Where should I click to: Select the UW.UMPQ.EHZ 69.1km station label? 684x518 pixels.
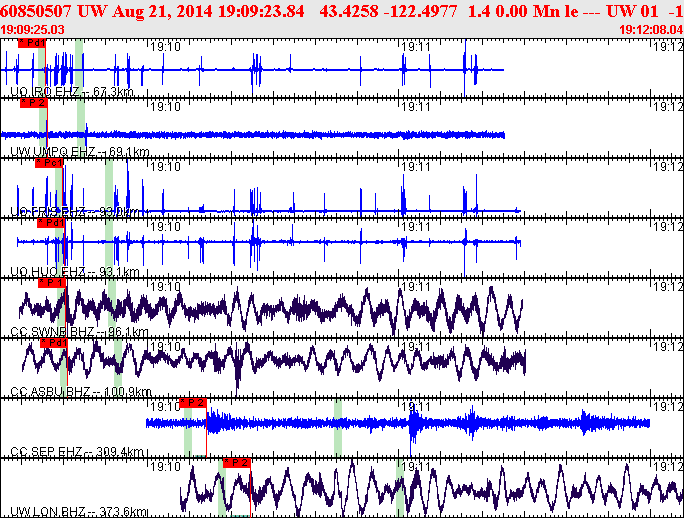(x=76, y=152)
